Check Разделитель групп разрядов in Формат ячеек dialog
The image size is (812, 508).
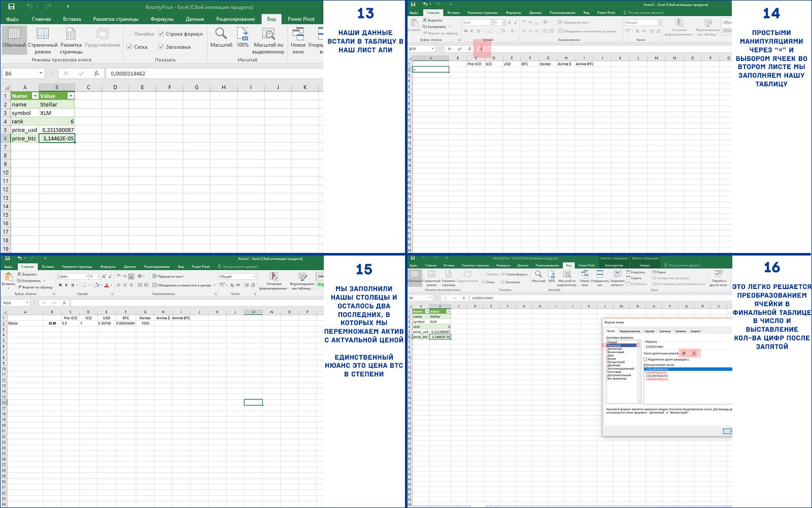point(645,360)
